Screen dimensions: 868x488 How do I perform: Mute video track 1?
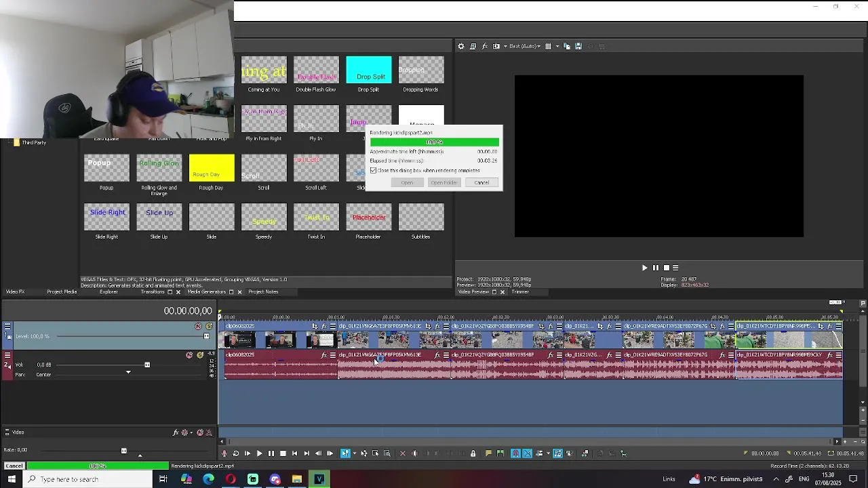coord(198,327)
